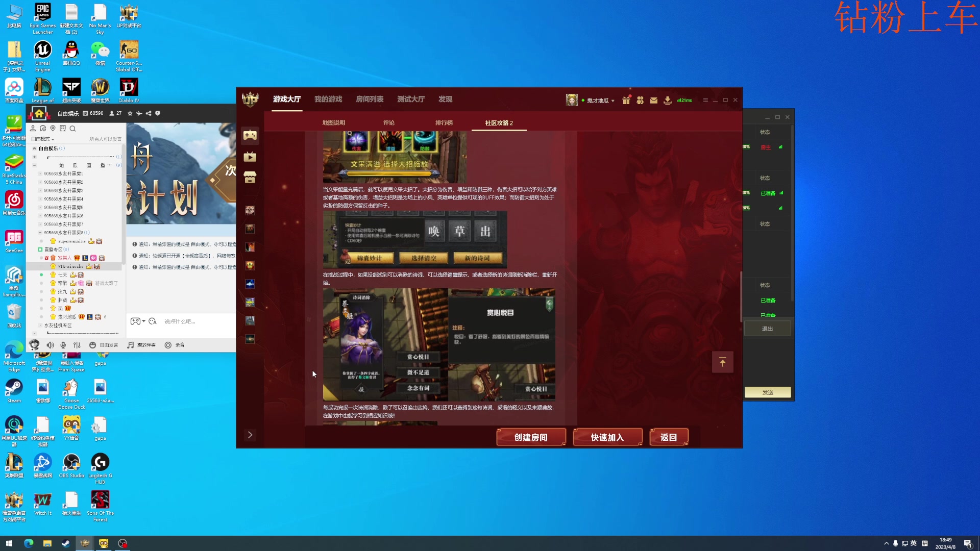This screenshot has width=980, height=551.
Task: Toggle 自由发言 speaking mode
Action: (x=104, y=345)
